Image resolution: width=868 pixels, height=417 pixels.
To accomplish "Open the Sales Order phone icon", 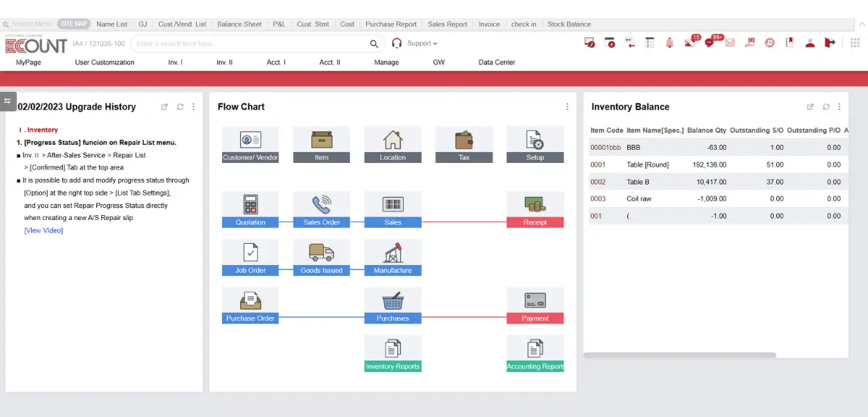I will coord(321,210).
